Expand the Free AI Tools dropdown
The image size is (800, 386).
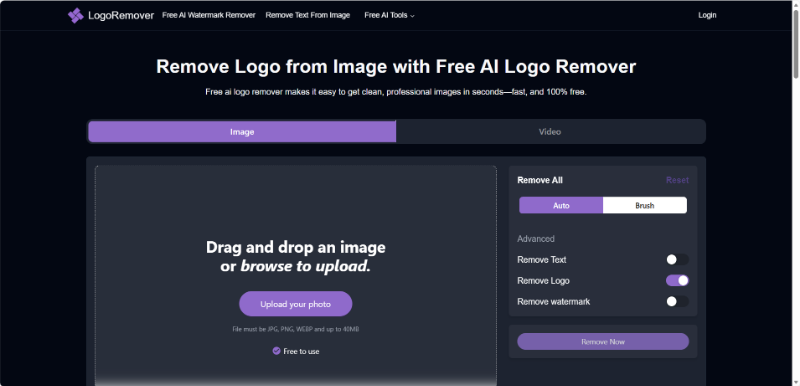click(389, 15)
